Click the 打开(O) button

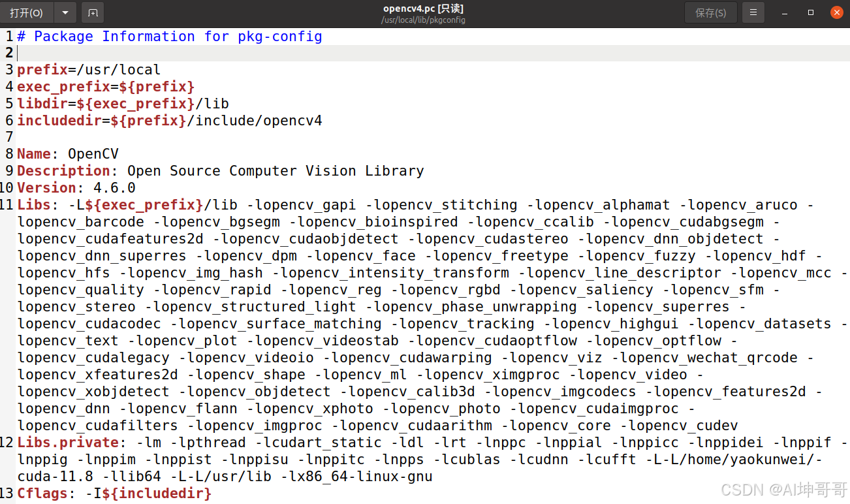click(x=26, y=12)
